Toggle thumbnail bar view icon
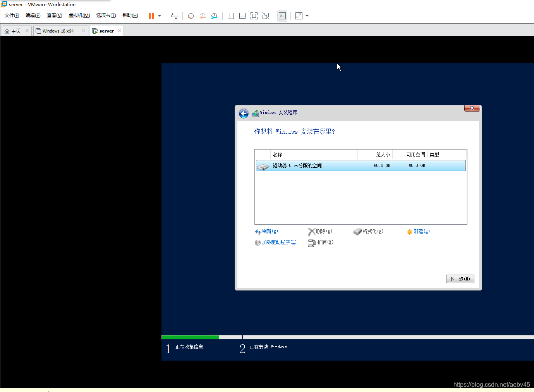This screenshot has height=392, width=534. [242, 16]
